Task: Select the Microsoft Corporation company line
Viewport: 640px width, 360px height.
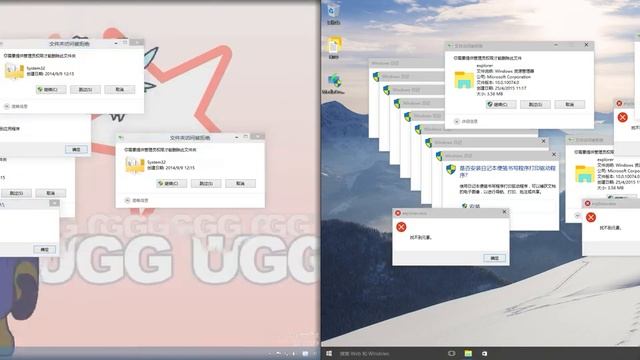Action: click(x=504, y=77)
